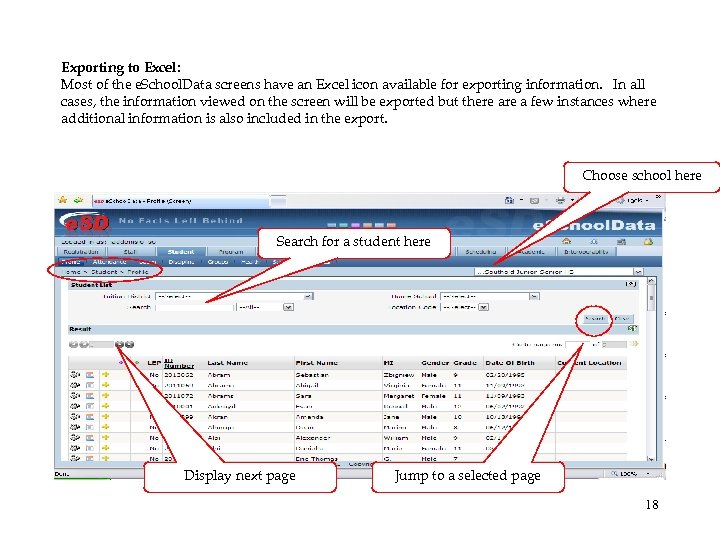Click the browser Print toolbar icon
Screen dimensions: 720x540
560,200
